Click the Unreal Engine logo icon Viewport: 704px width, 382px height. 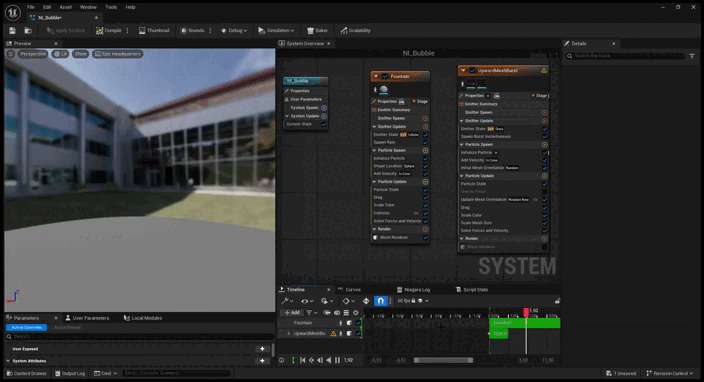13,13
